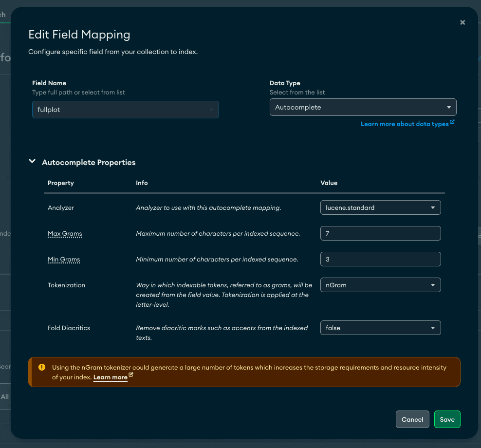The height and width of the screenshot is (448, 481).
Task: Click the caret icon on the Analyzer dropdown
Action: [x=432, y=207]
